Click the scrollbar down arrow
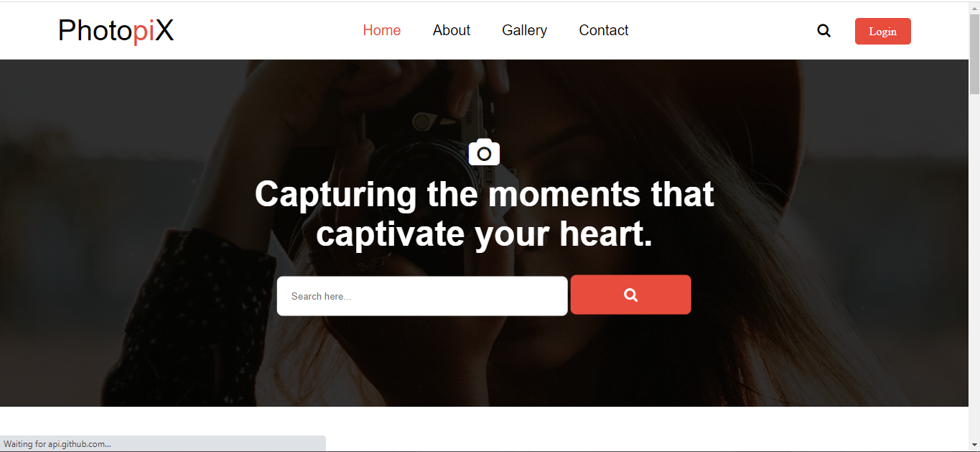This screenshot has width=980, height=452. click(x=974, y=444)
